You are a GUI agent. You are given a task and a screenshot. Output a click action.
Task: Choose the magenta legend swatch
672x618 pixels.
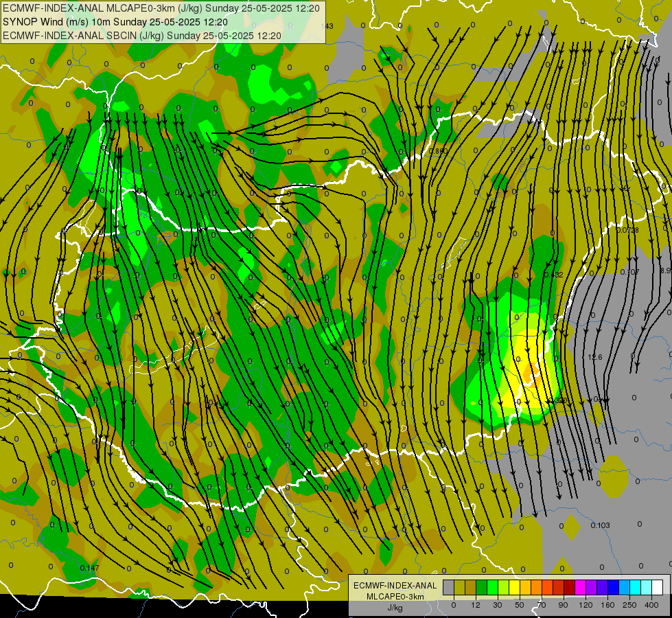click(x=581, y=587)
